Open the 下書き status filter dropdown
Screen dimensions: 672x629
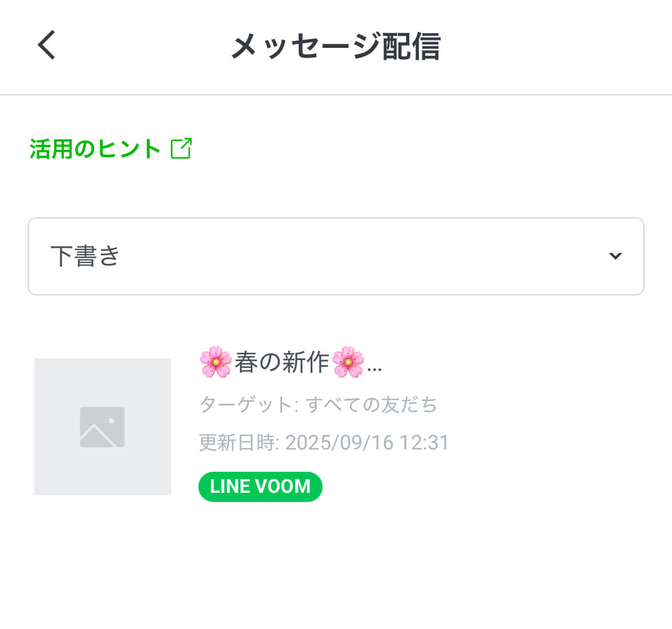point(336,256)
